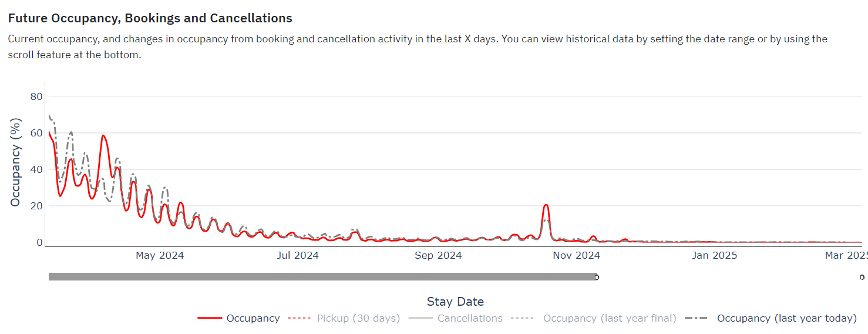Click the late October occupancy peak

click(546, 205)
